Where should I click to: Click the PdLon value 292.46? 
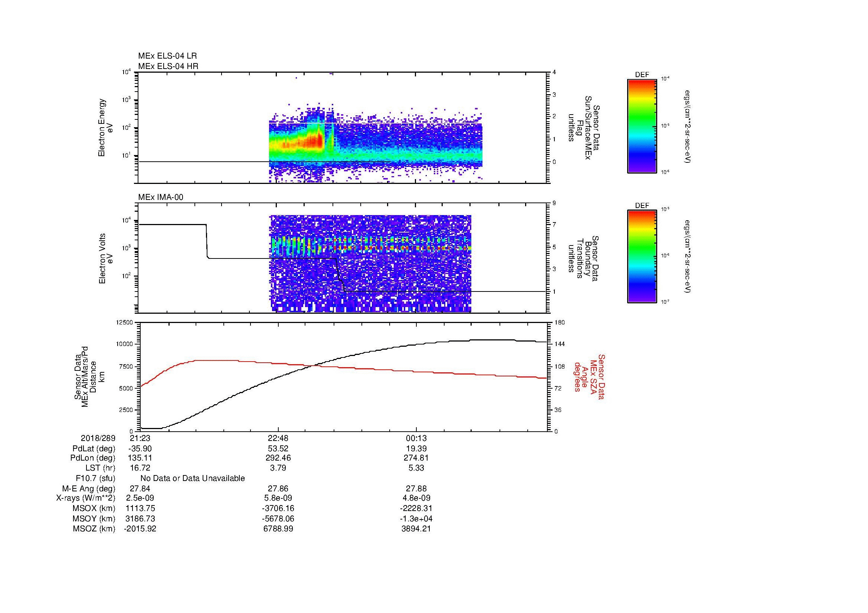pos(278,458)
